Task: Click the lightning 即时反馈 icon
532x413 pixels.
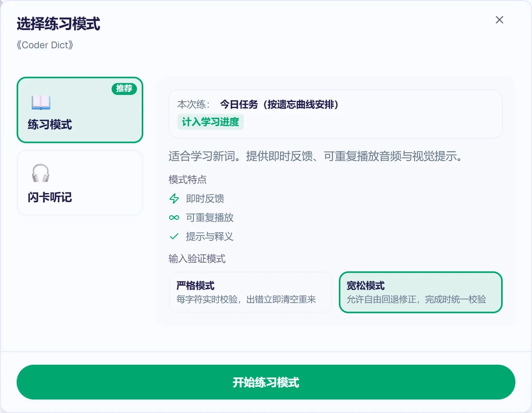Action: pos(174,199)
